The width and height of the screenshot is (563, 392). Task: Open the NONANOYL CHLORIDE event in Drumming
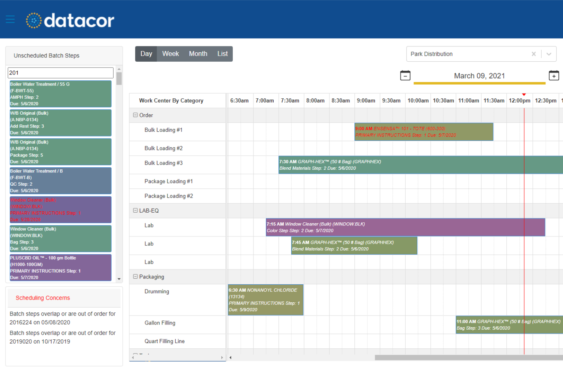[265, 300]
